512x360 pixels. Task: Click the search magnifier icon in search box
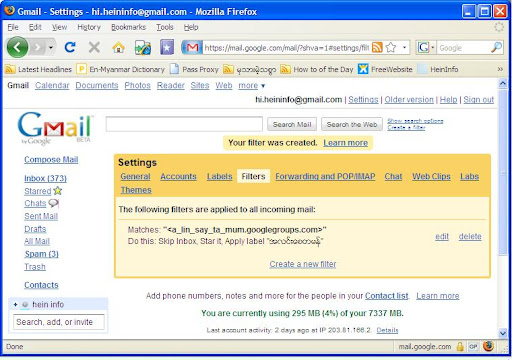pos(496,47)
